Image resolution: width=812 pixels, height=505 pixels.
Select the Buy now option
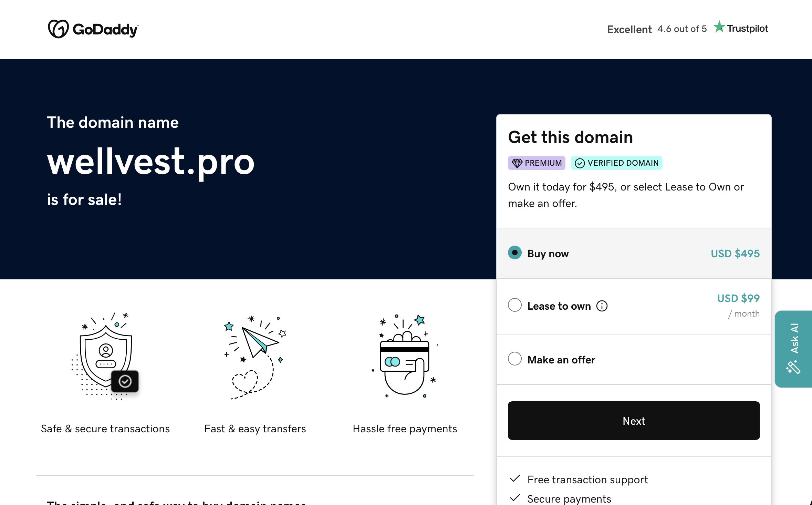tap(514, 253)
